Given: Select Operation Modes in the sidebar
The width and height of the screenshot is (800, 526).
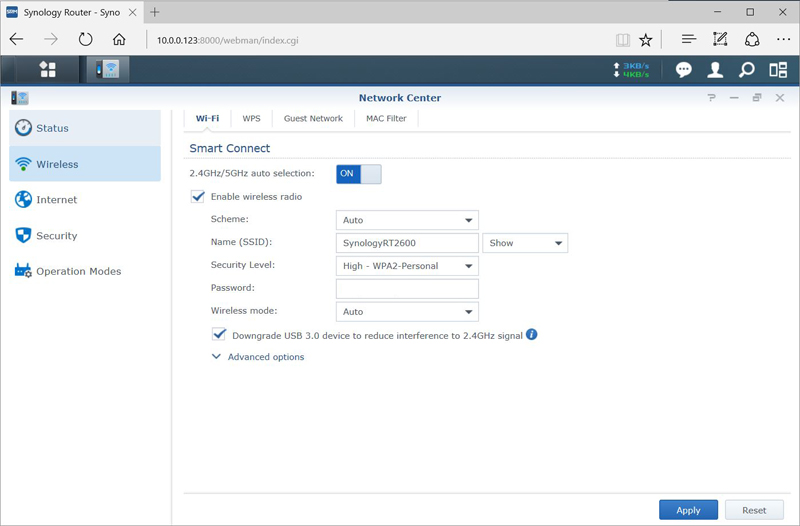Looking at the screenshot, I should 85,271.
